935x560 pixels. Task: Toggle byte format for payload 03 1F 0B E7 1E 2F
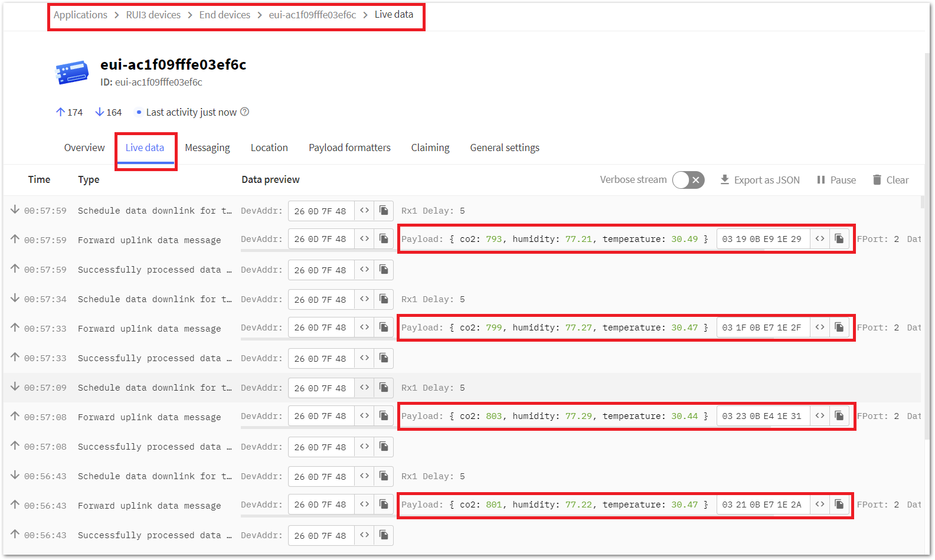pyautogui.click(x=820, y=328)
